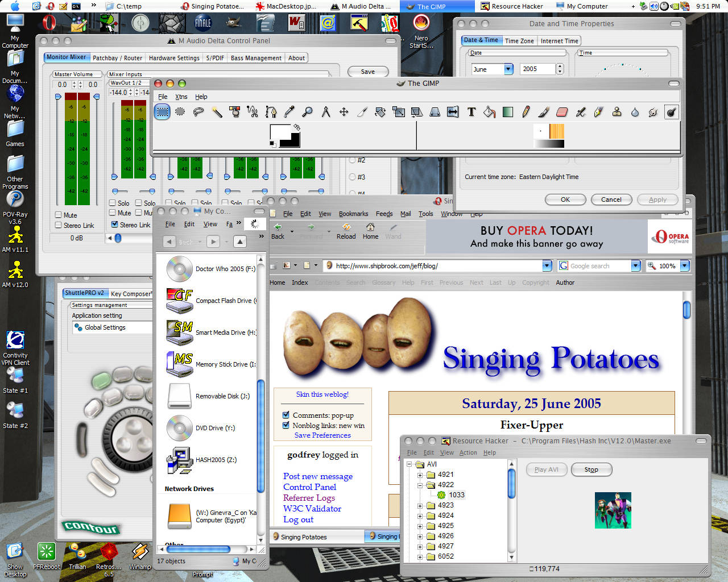
Task: Choose the Paths pen tool in GIMP
Action: pos(271,112)
